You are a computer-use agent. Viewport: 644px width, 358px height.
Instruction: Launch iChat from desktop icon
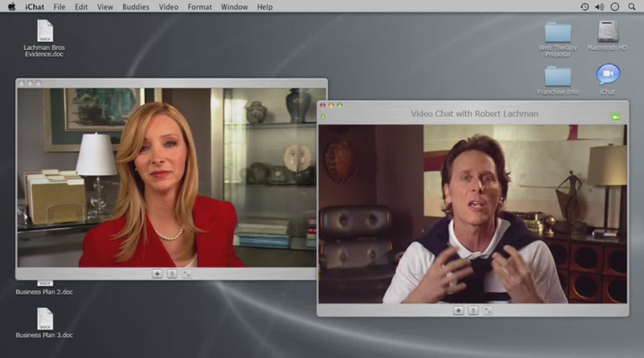point(608,75)
